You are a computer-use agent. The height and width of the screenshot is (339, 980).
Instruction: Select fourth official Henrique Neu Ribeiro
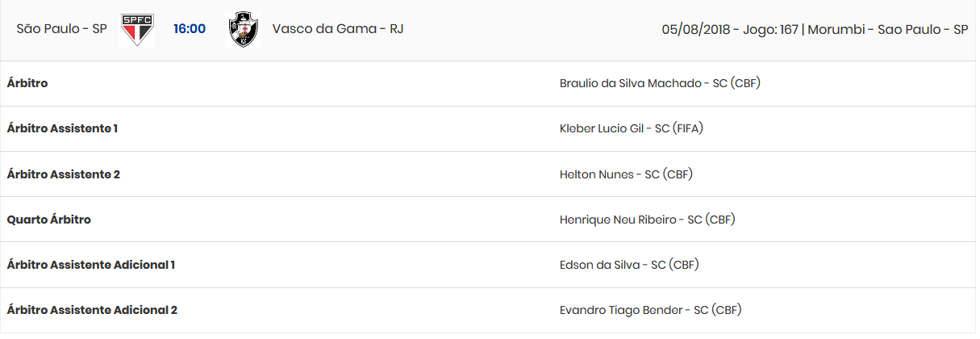[x=619, y=219]
